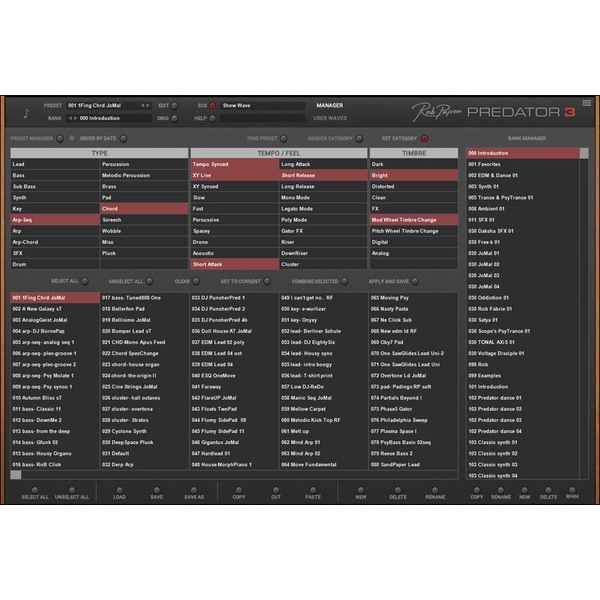600x600 pixels.
Task: Click the bank list vertical scrollbar thumb
Action: 584,153
